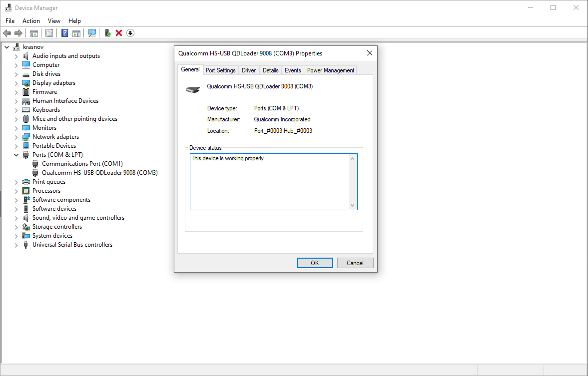Expand the Portable Devices node
Image resolution: width=588 pixels, height=376 pixels.
tap(16, 146)
